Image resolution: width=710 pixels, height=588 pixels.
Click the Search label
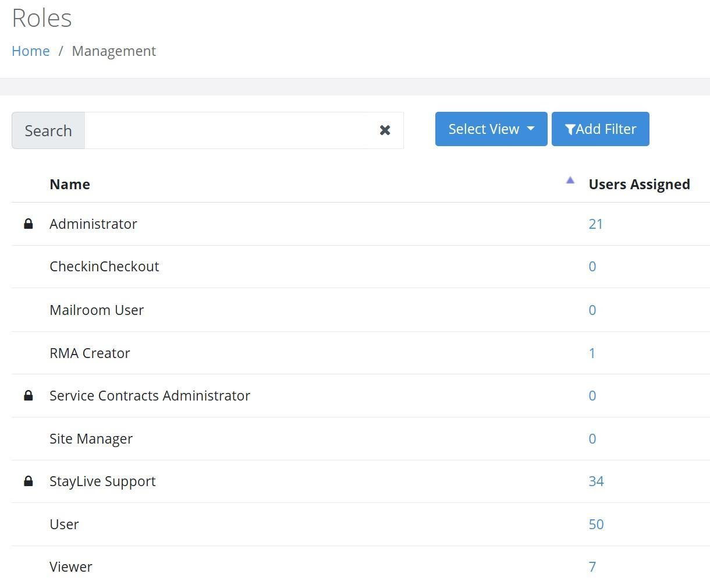(48, 130)
